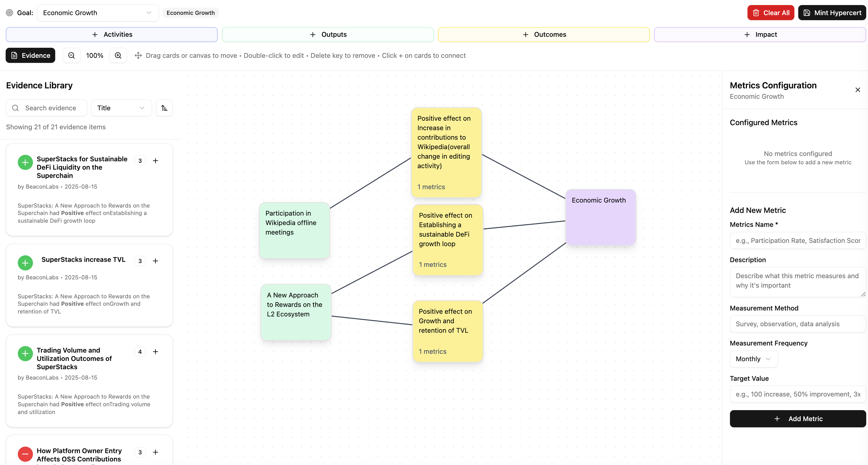Add a new Outcomes card
The image size is (868, 465).
(x=544, y=35)
